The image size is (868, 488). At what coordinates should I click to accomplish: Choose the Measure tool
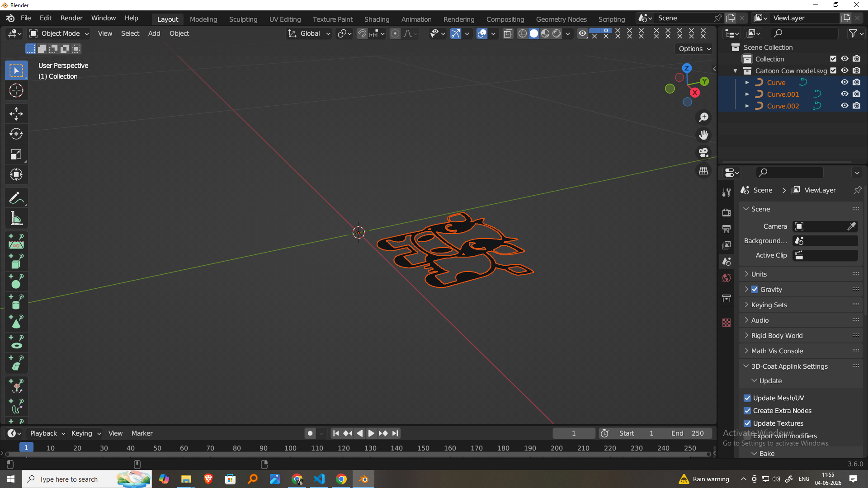[16, 219]
